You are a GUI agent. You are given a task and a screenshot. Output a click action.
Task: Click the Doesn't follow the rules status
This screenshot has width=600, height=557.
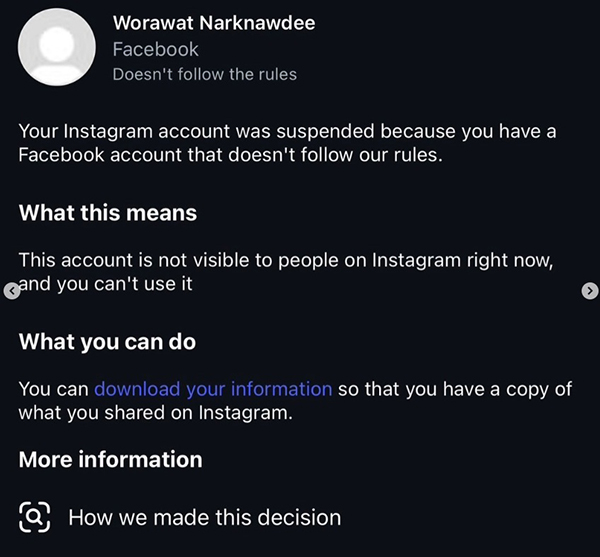tap(204, 74)
